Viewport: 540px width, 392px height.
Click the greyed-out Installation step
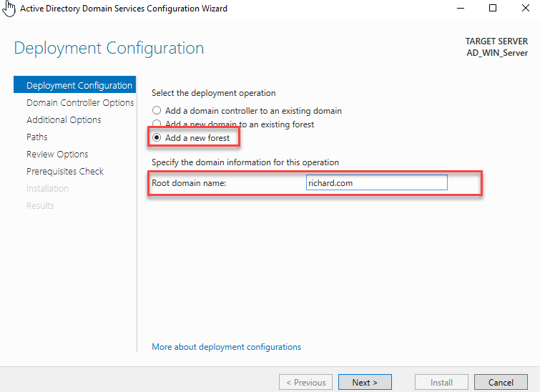47,188
